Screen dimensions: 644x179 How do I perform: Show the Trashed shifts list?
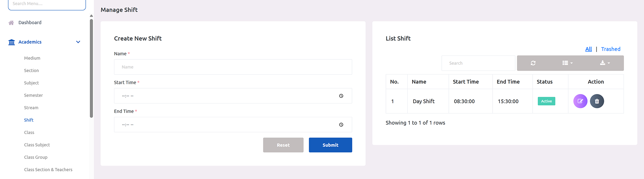[610, 49]
